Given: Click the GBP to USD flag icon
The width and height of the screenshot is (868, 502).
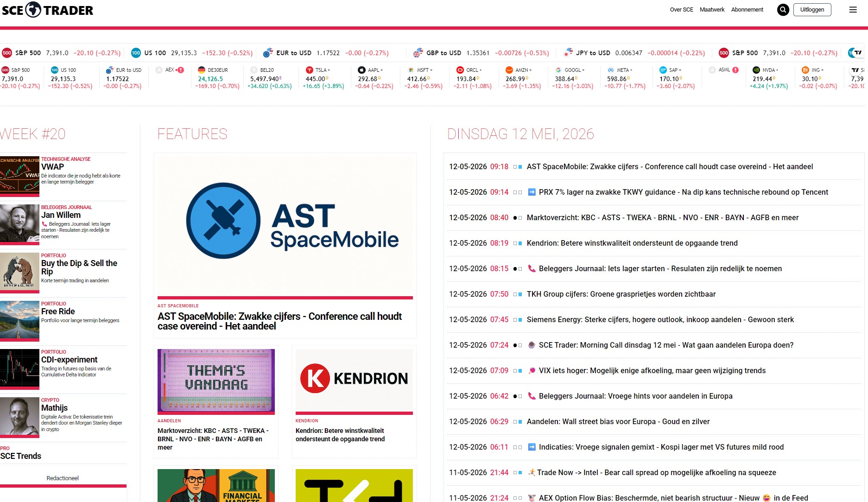Looking at the screenshot, I should [418, 53].
